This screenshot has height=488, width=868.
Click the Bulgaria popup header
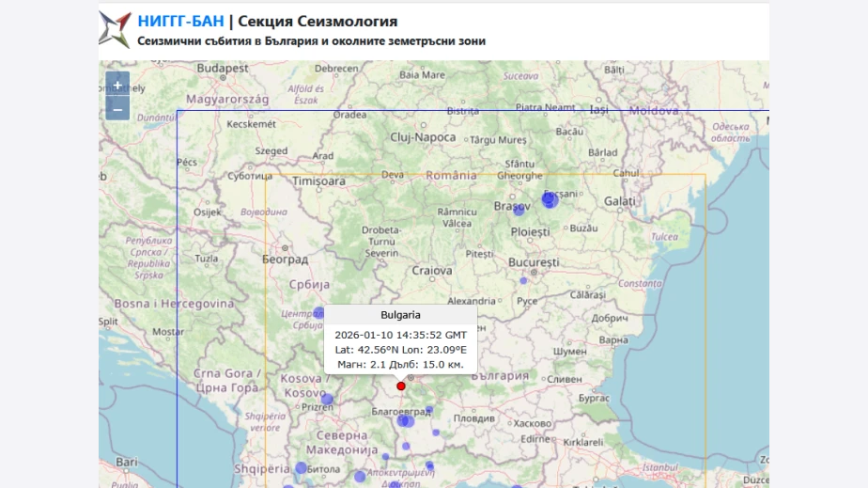tap(400, 315)
